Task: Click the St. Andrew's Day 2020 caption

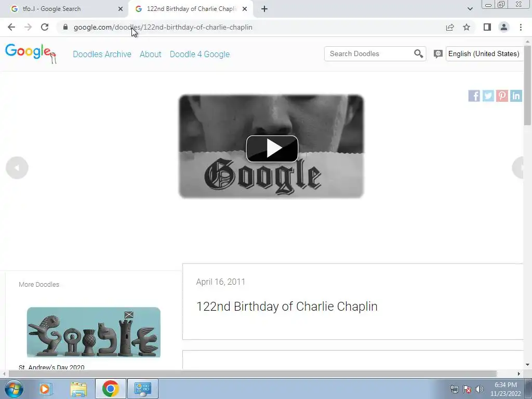Action: coord(51,367)
